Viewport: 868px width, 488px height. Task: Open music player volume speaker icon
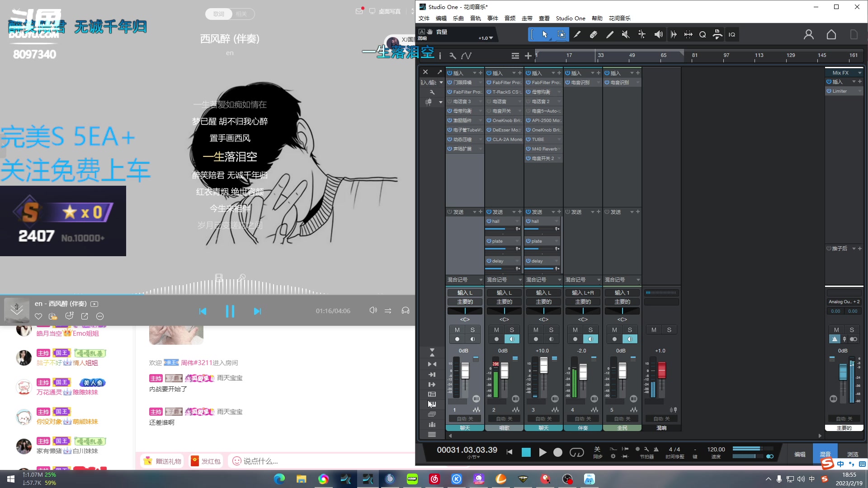click(373, 310)
